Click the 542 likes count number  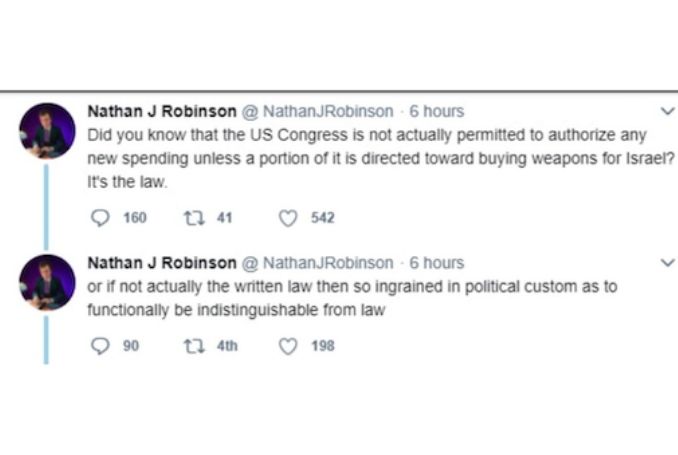(x=323, y=218)
